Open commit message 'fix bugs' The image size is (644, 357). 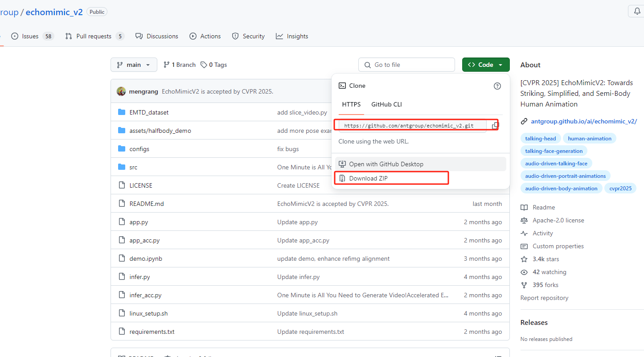[288, 149]
